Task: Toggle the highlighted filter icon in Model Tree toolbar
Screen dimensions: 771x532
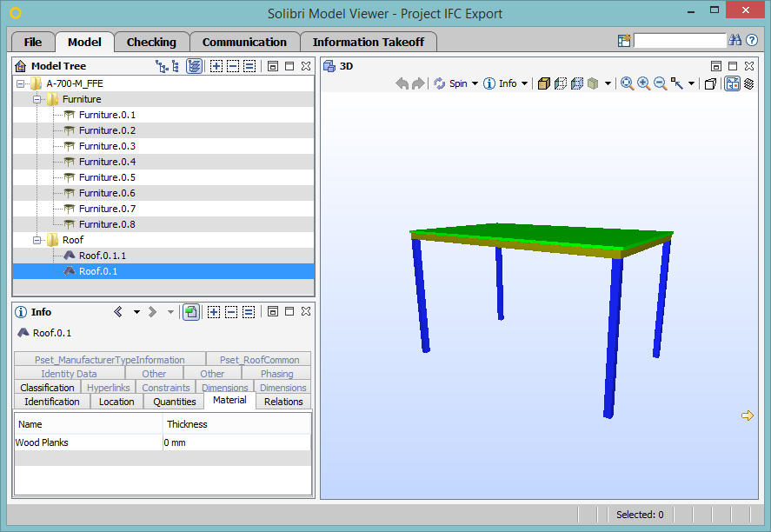Action: pyautogui.click(x=193, y=65)
